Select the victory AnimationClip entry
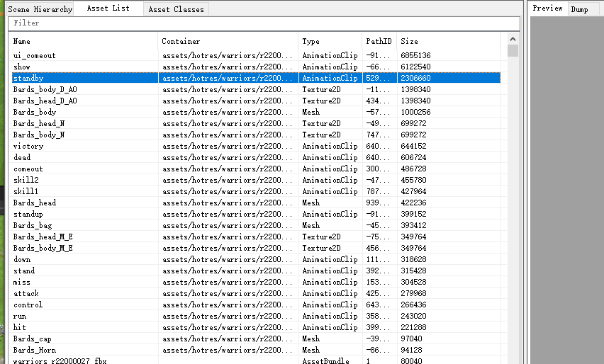604x364 pixels. pyautogui.click(x=28, y=146)
